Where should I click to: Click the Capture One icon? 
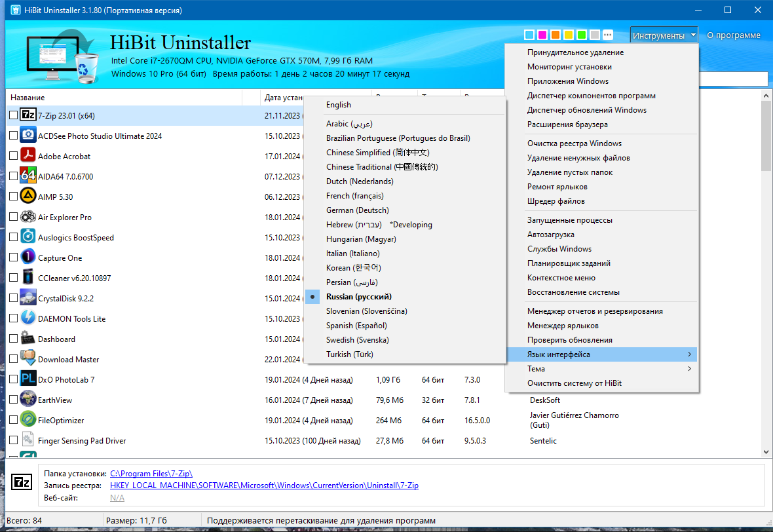28,257
